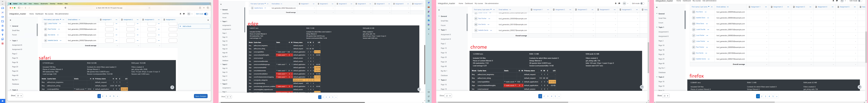868x103 pixels.
Task: Go to Dashboard in Safari window
Action: pyautogui.click(x=39, y=14)
